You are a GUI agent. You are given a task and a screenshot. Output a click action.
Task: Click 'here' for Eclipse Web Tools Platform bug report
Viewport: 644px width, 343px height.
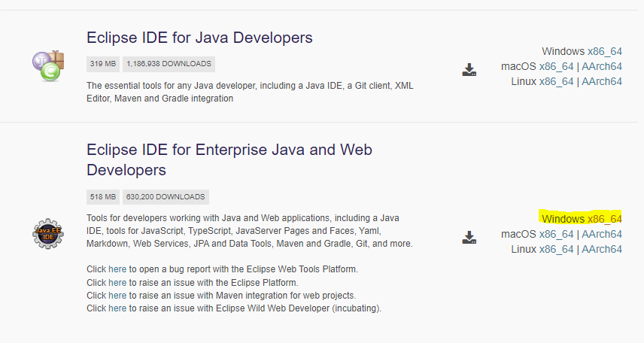click(117, 269)
